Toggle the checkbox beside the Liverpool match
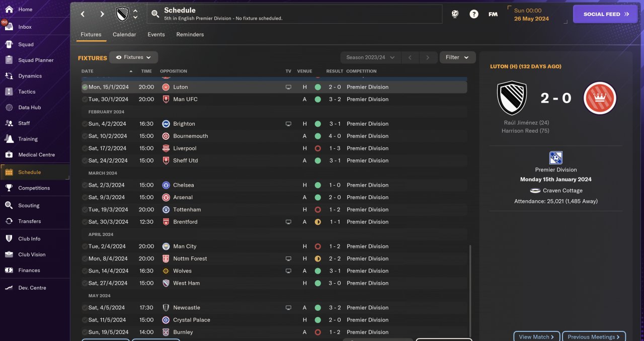 [x=85, y=148]
